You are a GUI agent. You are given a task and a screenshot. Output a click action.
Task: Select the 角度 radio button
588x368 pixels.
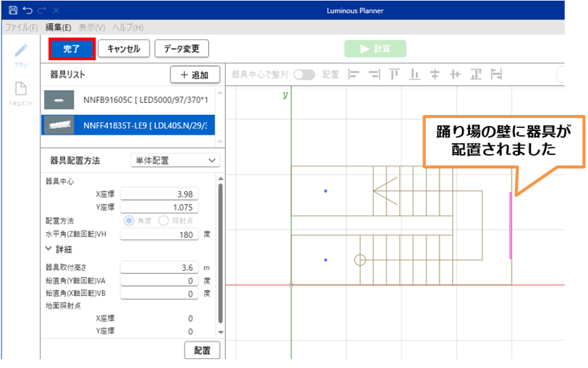(128, 220)
